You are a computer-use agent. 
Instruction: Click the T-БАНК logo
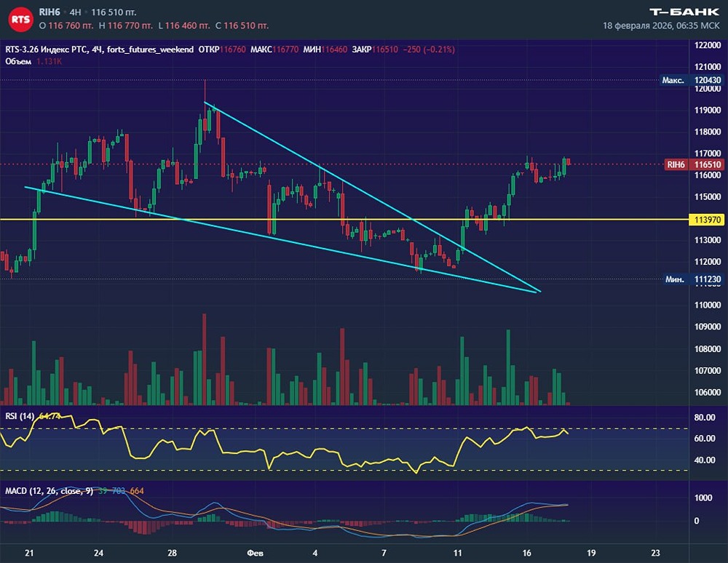684,12
